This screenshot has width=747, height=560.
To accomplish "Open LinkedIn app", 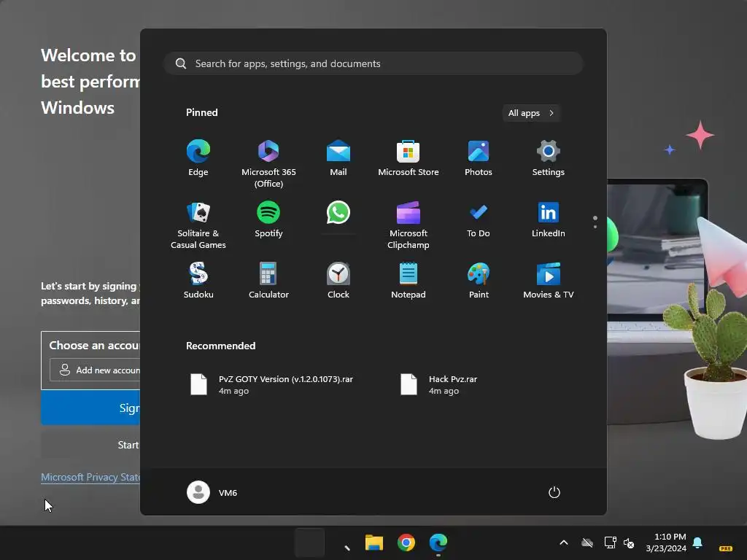I will click(x=549, y=219).
